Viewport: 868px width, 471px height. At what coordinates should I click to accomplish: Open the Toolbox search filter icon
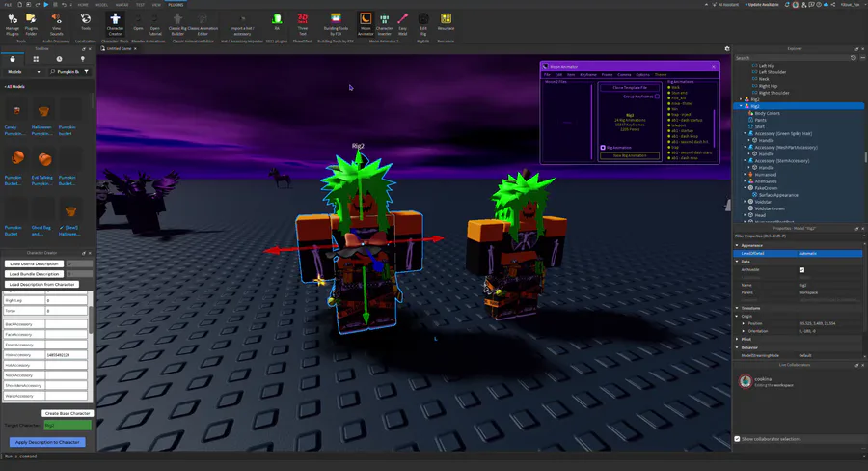pyautogui.click(x=87, y=72)
